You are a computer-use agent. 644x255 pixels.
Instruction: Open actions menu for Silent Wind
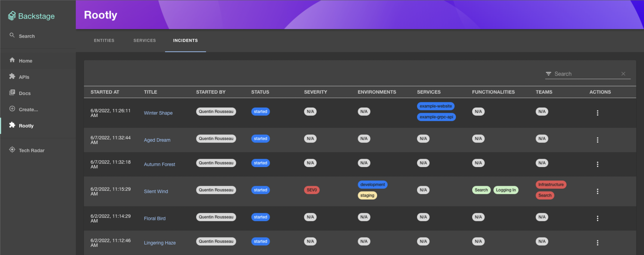pyautogui.click(x=597, y=192)
